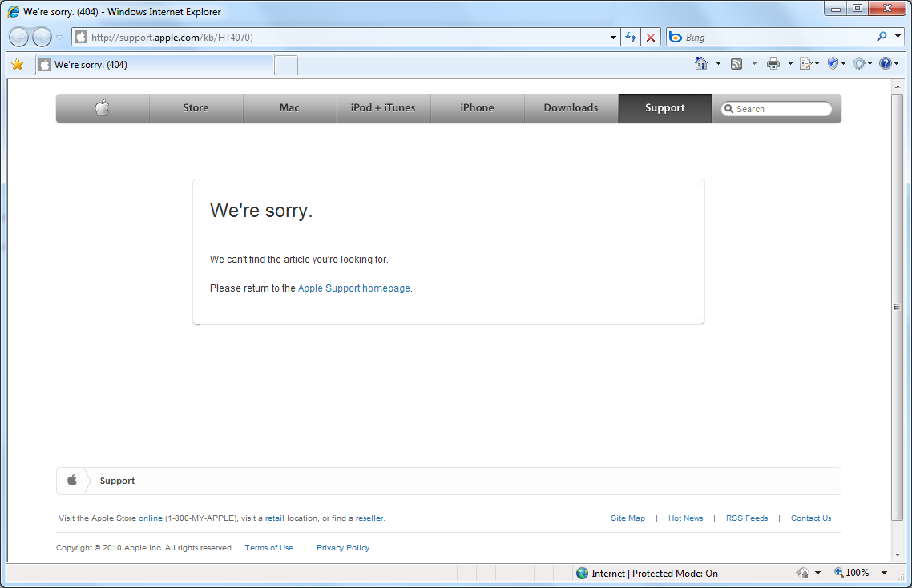This screenshot has height=588, width=912.
Task: Click the Apple logo in footer breadcrumb
Action: [x=72, y=481]
